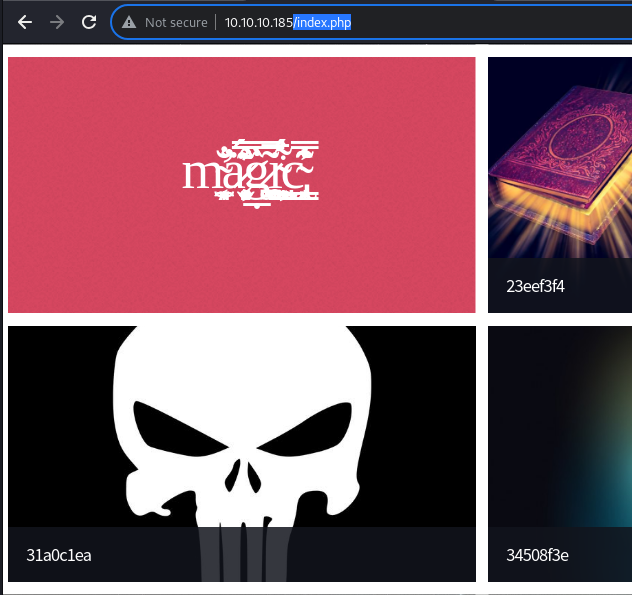
Task: Click the address bar showing 10.10.10.185/index.php
Action: [x=371, y=22]
